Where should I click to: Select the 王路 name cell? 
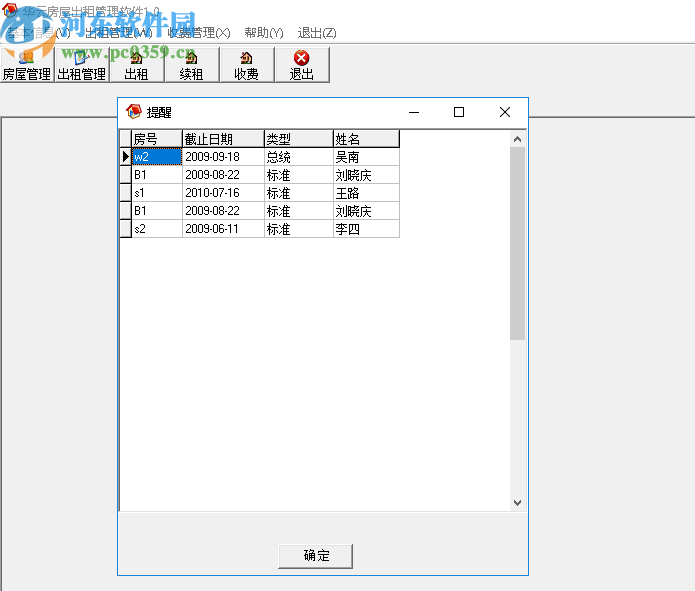[x=366, y=193]
